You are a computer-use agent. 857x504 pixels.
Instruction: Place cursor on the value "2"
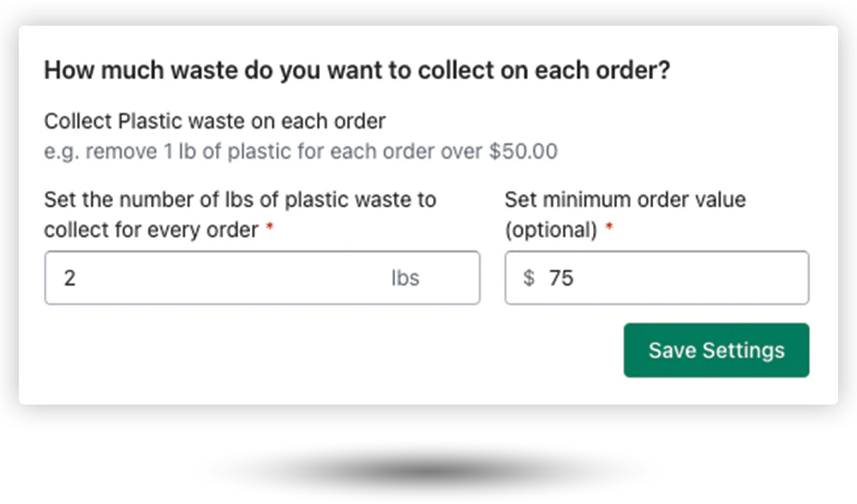(69, 278)
